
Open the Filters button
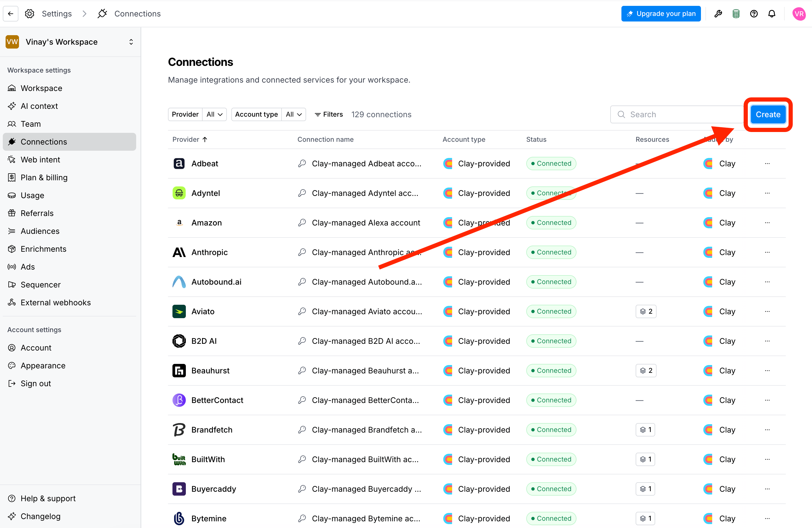tap(328, 114)
